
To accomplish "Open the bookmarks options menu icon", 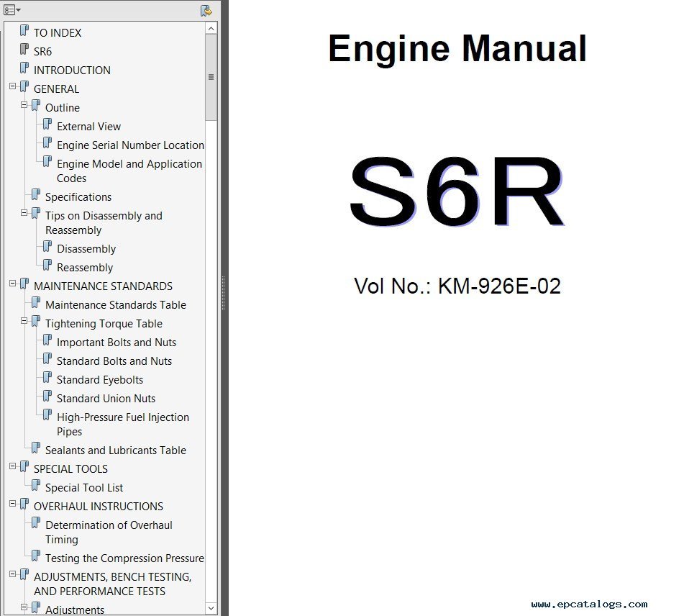I will pyautogui.click(x=12, y=9).
